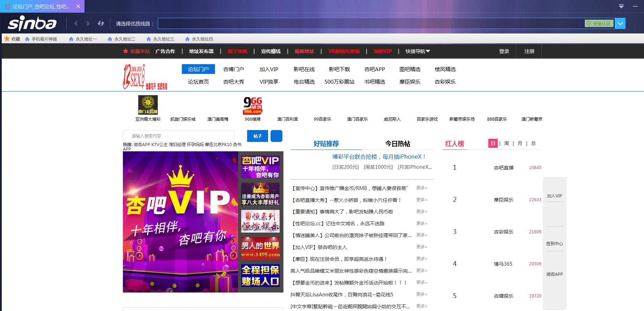Open the 永久地址四 bookmark
This screenshot has width=644, height=311.
coord(199,39)
